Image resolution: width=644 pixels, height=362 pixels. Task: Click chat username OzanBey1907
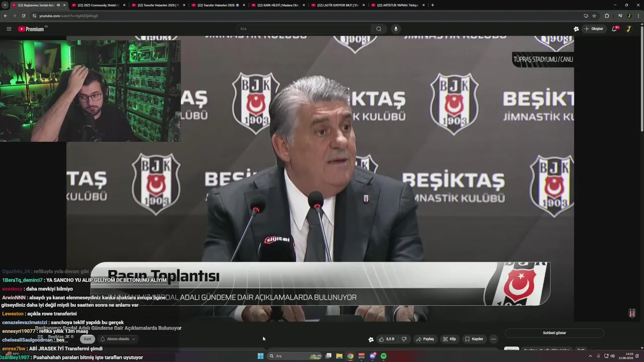tap(15, 357)
